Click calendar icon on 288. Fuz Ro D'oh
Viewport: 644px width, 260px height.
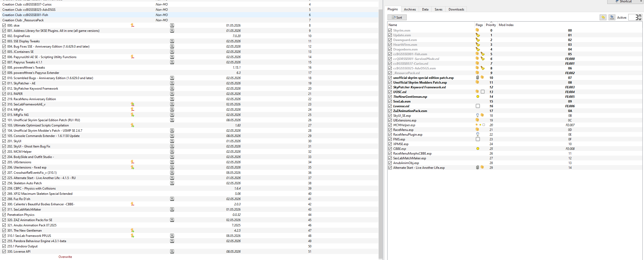(172, 199)
